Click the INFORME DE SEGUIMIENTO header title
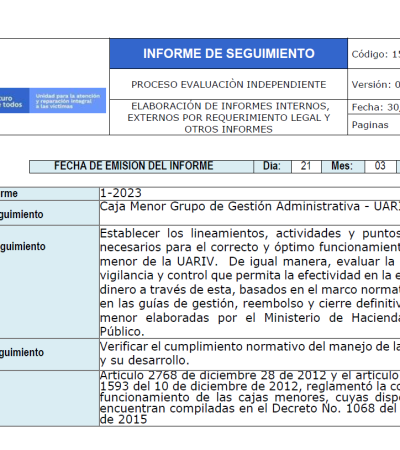400x450 pixels. [x=229, y=54]
